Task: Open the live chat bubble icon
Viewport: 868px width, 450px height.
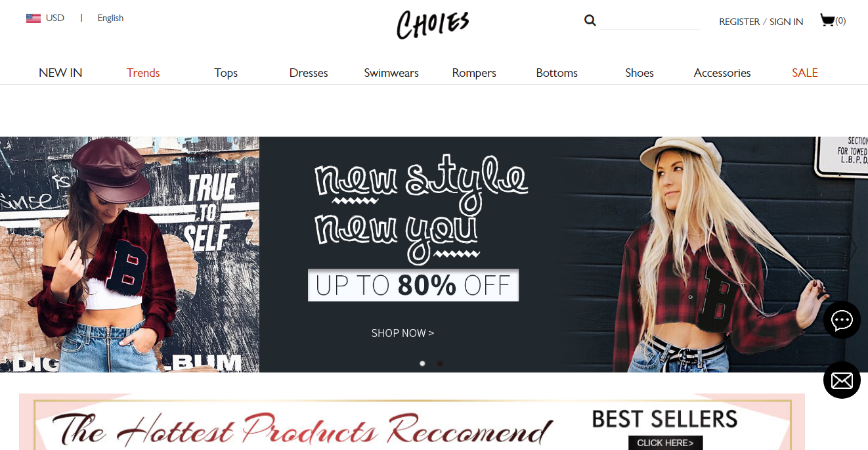Action: tap(842, 320)
